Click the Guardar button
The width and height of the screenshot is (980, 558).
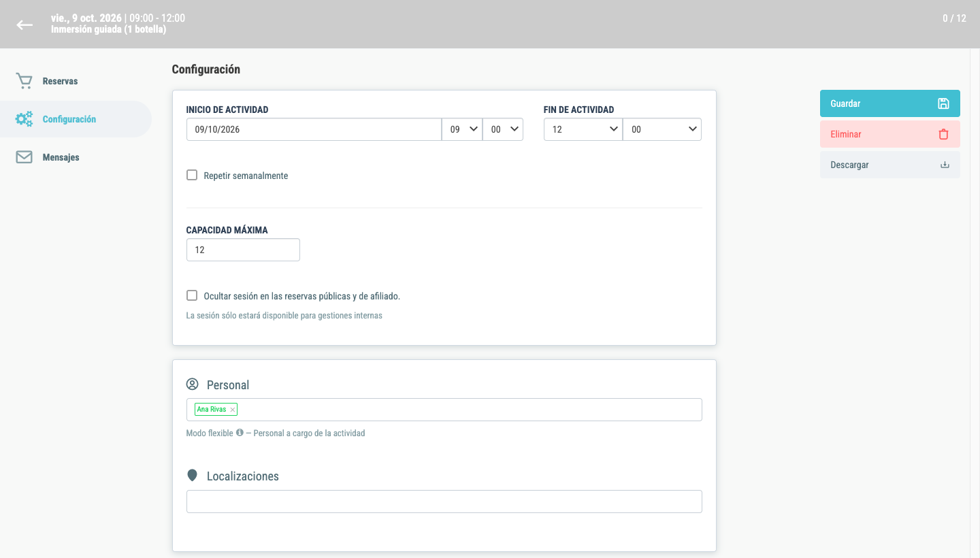(890, 103)
